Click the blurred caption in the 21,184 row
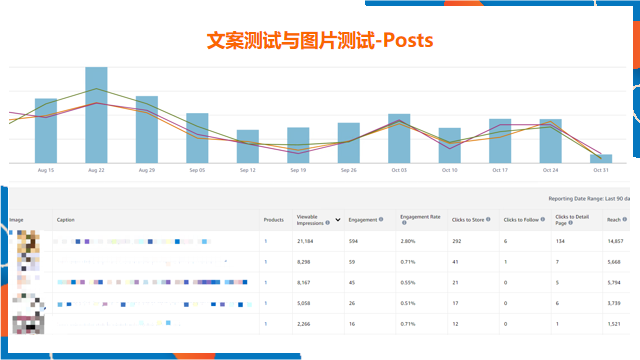Image resolution: width=640 pixels, height=360 pixels. point(132,242)
